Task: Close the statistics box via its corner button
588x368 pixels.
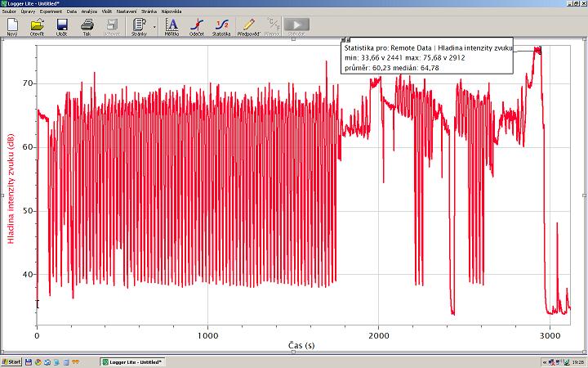Action: (343, 39)
